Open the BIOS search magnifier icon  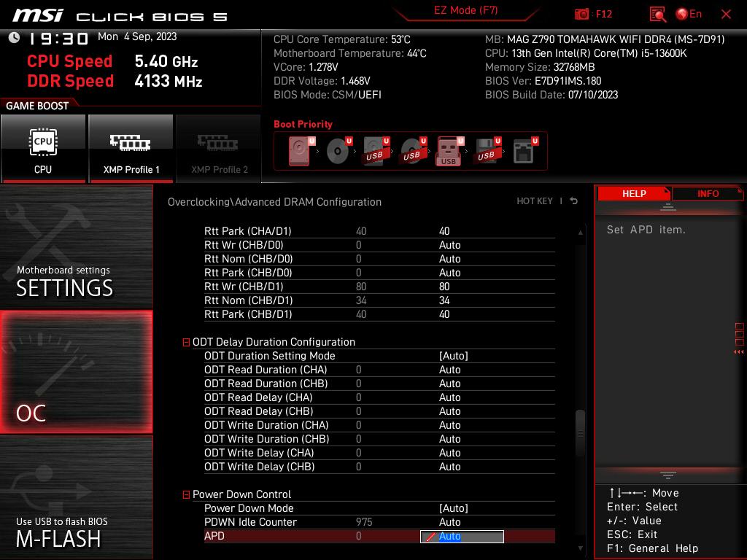click(x=657, y=15)
